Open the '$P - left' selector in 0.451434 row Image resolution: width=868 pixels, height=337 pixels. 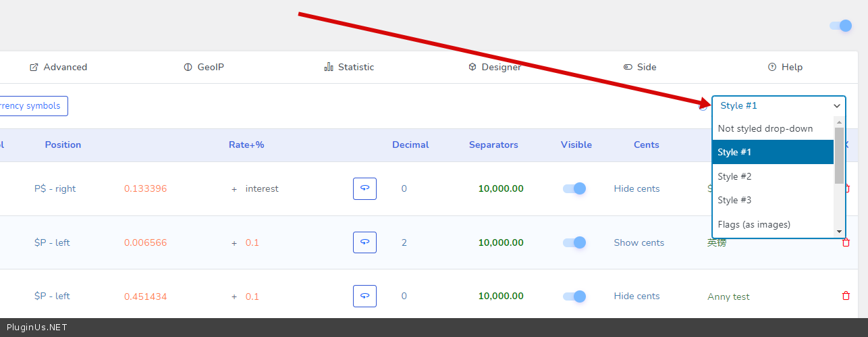tap(52, 296)
